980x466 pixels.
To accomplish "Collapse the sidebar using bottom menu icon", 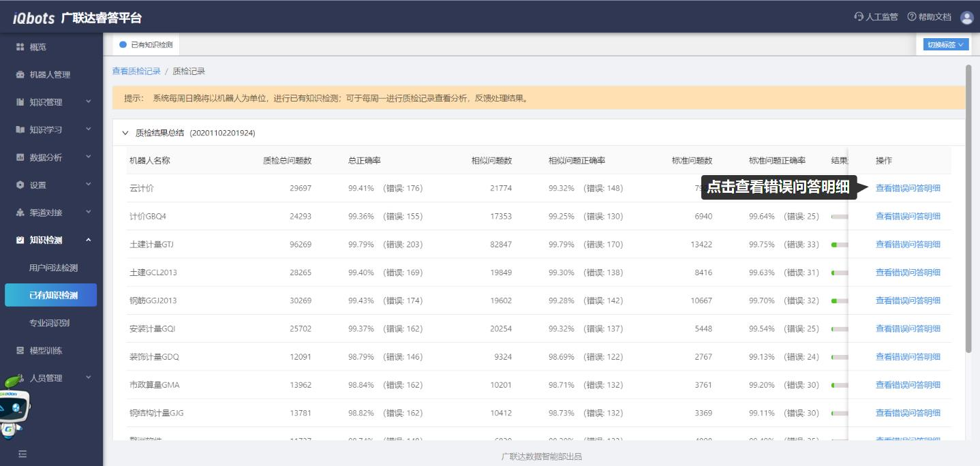I will tap(22, 454).
